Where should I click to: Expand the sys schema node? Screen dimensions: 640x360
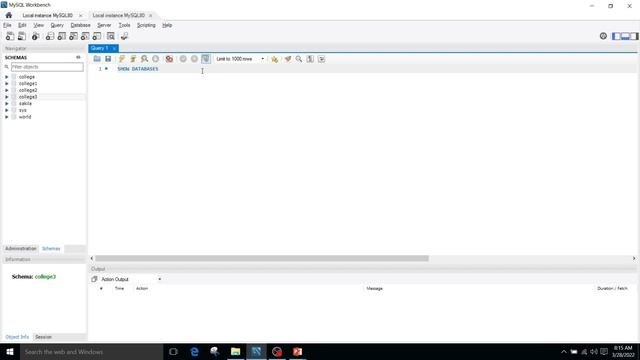point(7,110)
